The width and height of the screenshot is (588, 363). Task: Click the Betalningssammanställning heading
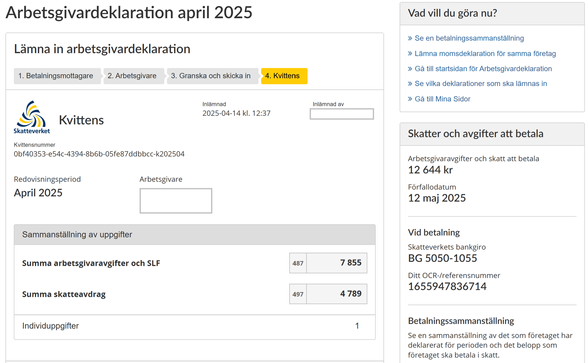[461, 321]
